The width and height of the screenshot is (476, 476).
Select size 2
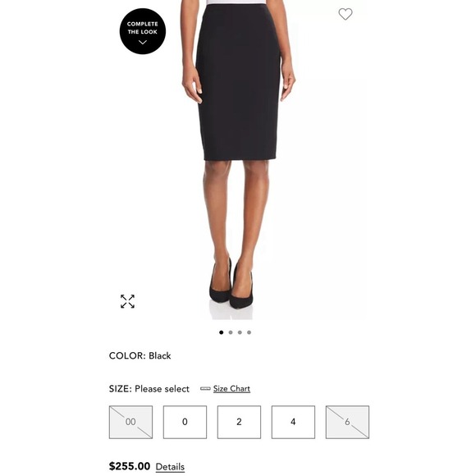tap(239, 422)
